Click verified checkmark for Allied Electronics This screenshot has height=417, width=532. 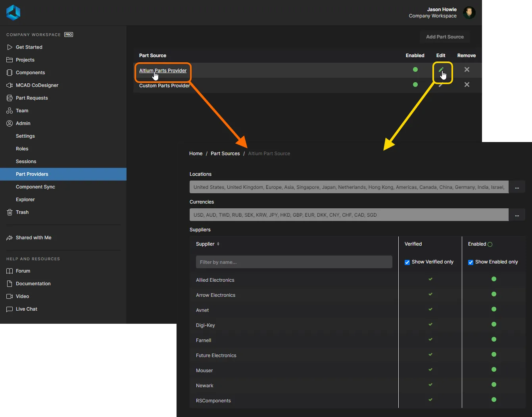(430, 279)
